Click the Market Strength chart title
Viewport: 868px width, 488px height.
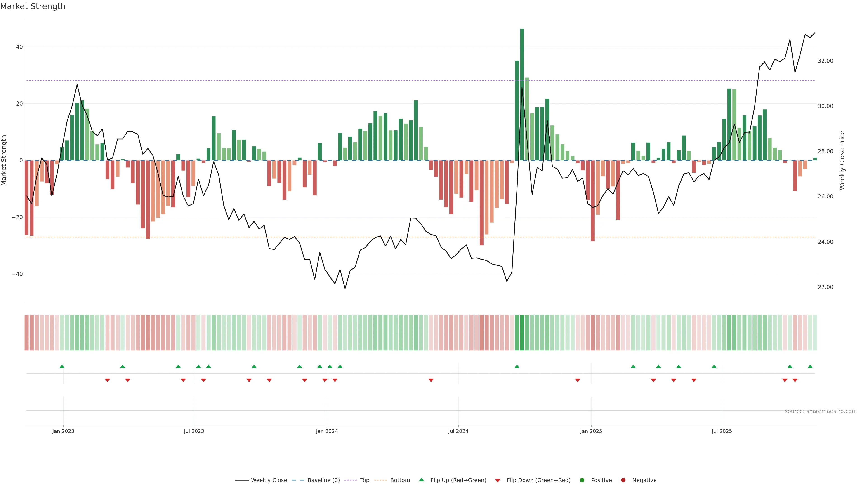pos(33,6)
